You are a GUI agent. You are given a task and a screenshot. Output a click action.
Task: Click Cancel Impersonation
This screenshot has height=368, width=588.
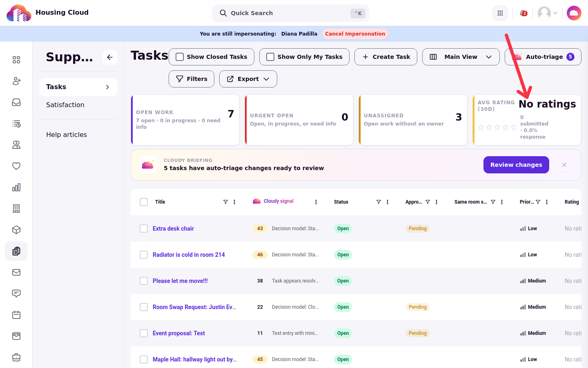coord(355,34)
